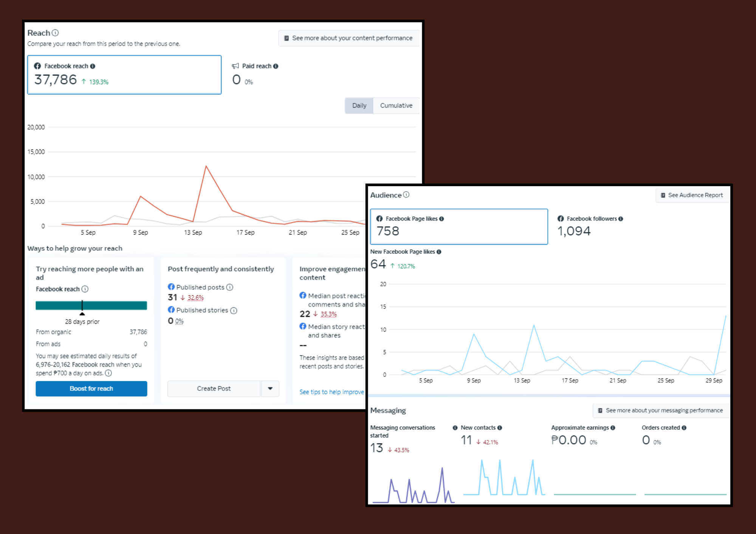Screen dimensions: 756x534
Task: Click See tips to help improve link
Action: tap(332, 392)
